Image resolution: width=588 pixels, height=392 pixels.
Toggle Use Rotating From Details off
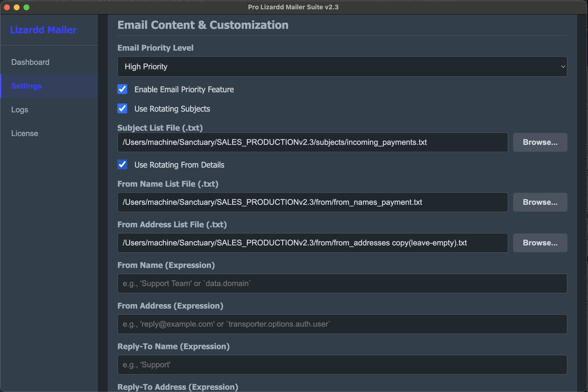pyautogui.click(x=122, y=164)
